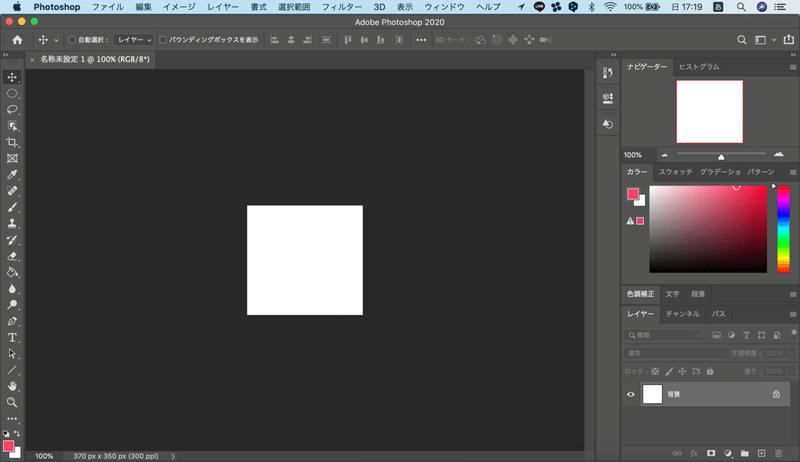This screenshot has width=800, height=462.
Task: Click the trash icon to delete layer
Action: pos(778,453)
